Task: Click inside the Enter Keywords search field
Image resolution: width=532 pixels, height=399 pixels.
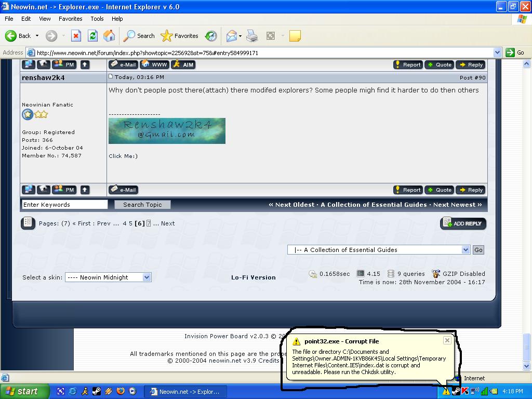Action: (x=63, y=204)
